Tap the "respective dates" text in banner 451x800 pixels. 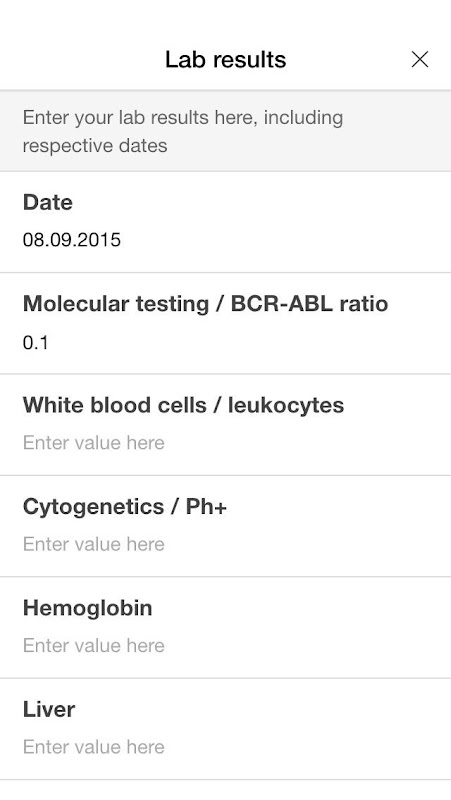coord(95,146)
